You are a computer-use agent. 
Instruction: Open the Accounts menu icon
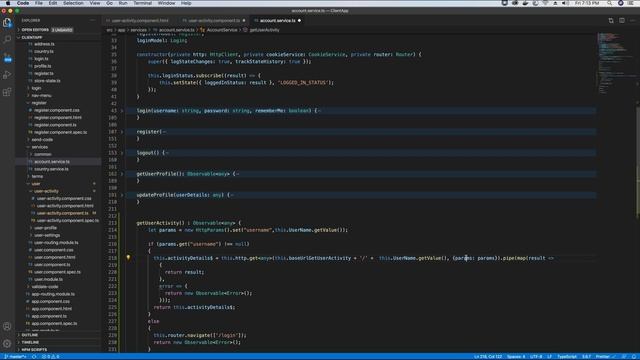[x=7, y=327]
